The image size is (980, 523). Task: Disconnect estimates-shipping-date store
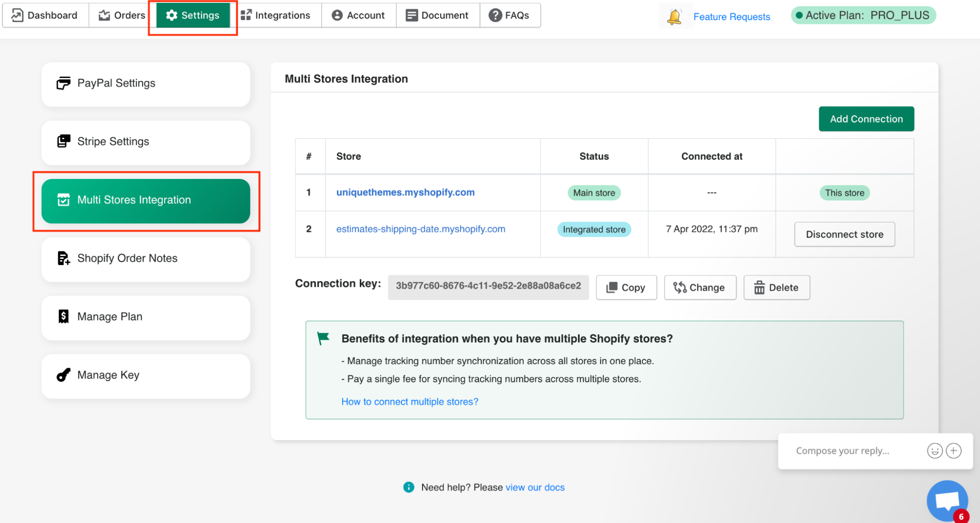click(844, 234)
